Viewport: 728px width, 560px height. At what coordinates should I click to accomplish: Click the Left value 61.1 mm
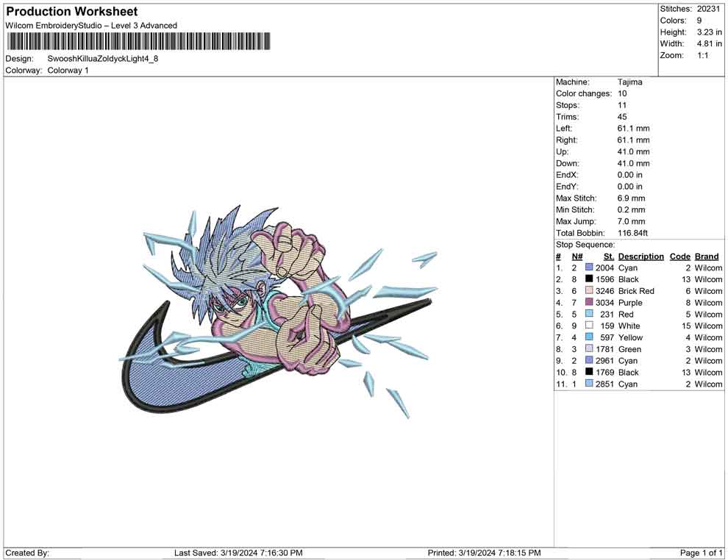coord(633,129)
